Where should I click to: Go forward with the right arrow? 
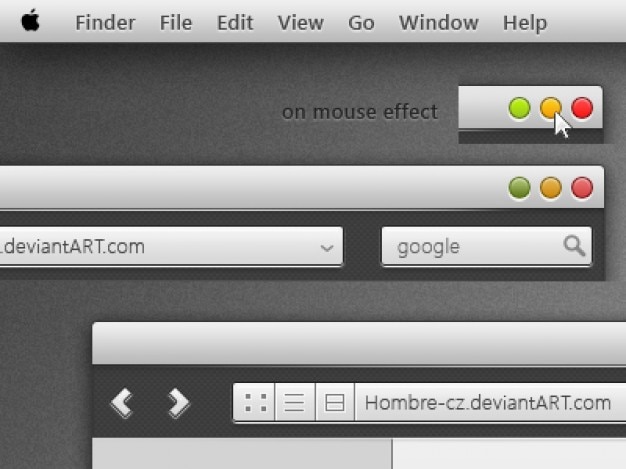click(178, 403)
